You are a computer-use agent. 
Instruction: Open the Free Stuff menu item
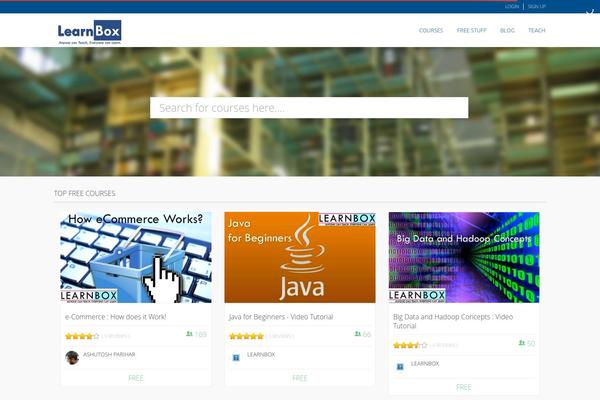(x=471, y=30)
